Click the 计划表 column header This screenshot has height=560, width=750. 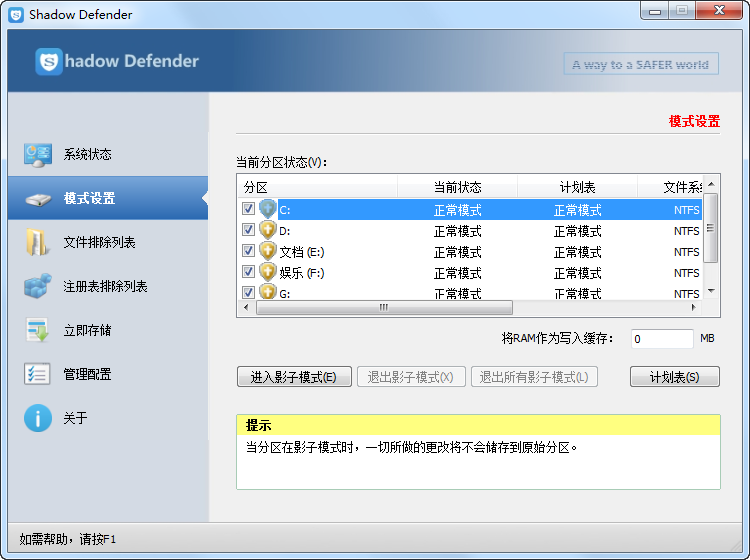pos(577,187)
